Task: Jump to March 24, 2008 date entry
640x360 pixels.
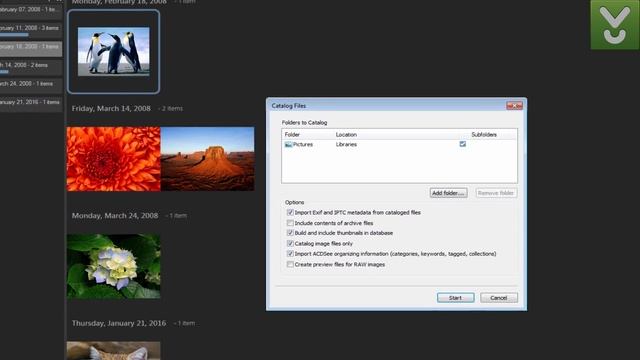Action: click(31, 85)
